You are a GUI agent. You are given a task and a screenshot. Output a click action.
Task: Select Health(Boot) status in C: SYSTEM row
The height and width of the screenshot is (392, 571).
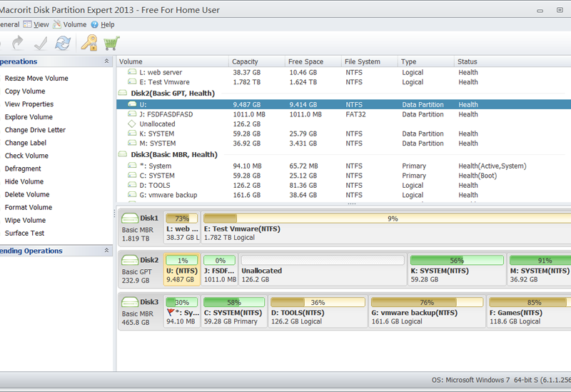tap(477, 175)
